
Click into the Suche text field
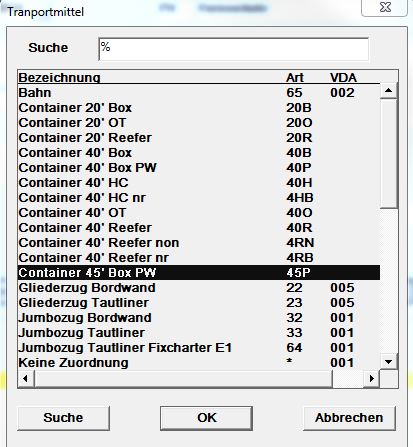coord(234,49)
